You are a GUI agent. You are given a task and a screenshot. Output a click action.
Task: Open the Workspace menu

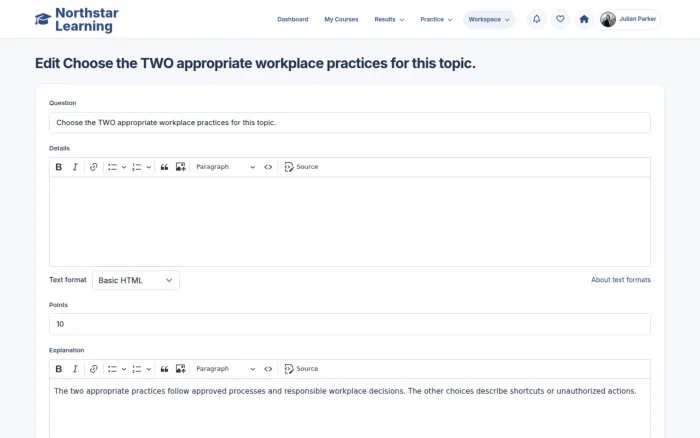pos(489,20)
